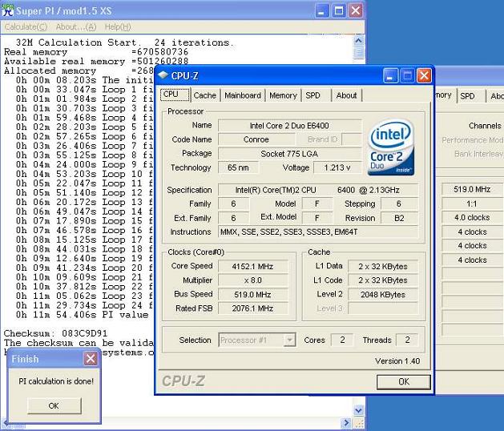504x431 pixels.
Task: Click the 1:1 ratio in background window
Action: click(x=472, y=203)
